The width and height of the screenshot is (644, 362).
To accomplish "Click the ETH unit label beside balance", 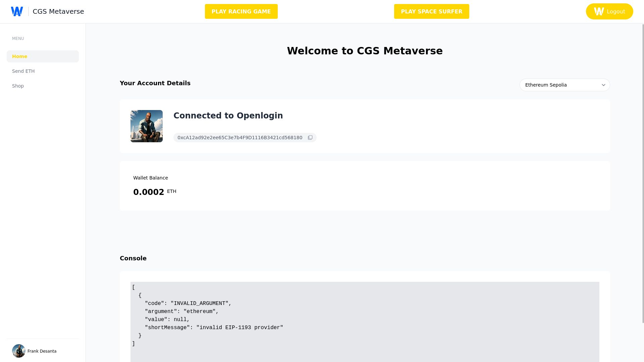I will tap(172, 191).
